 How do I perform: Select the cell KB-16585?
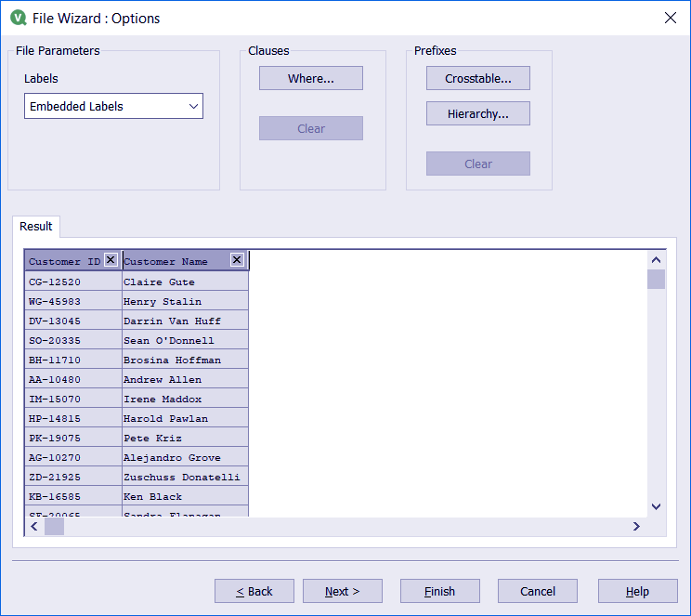pyautogui.click(x=73, y=496)
